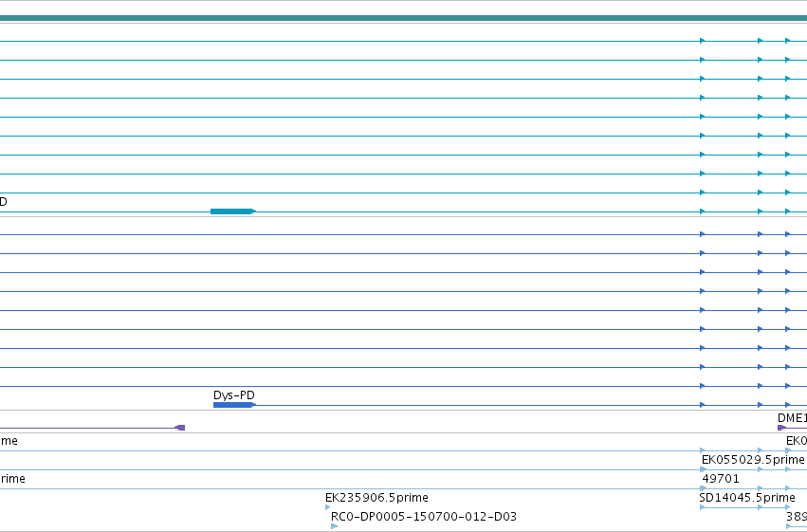The height and width of the screenshot is (532, 807).
Task: Select the purple feature block left of Dys-PD
Action: [179, 428]
